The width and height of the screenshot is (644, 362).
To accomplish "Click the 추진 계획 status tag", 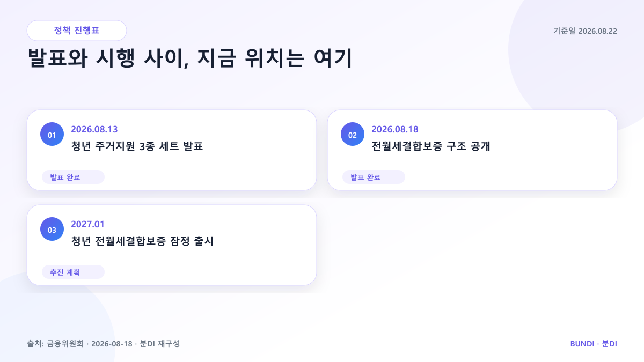I will tap(73, 272).
